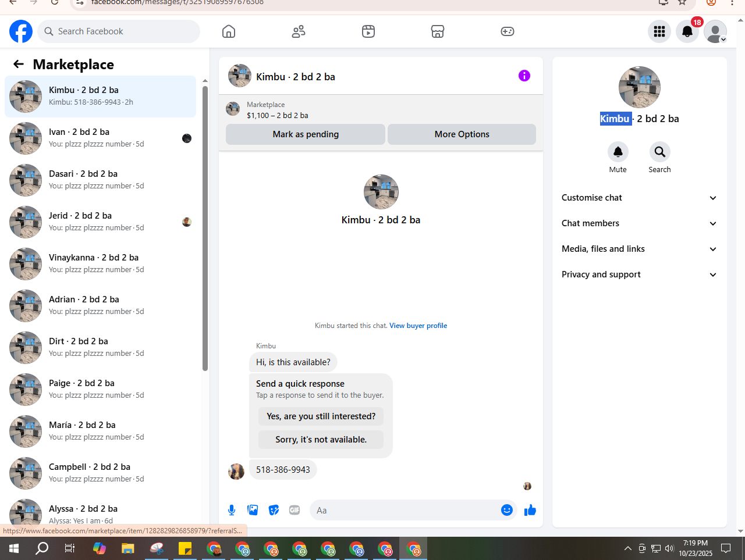Screen dimensions: 745x560
Task: Open the taskbar clock showing 7:19 PM
Action: (x=696, y=548)
